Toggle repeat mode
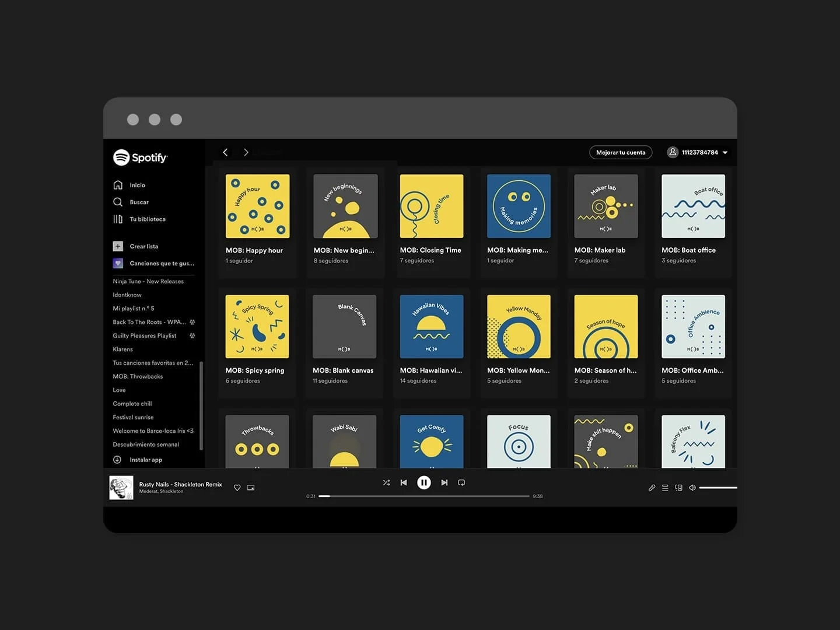 tap(461, 482)
